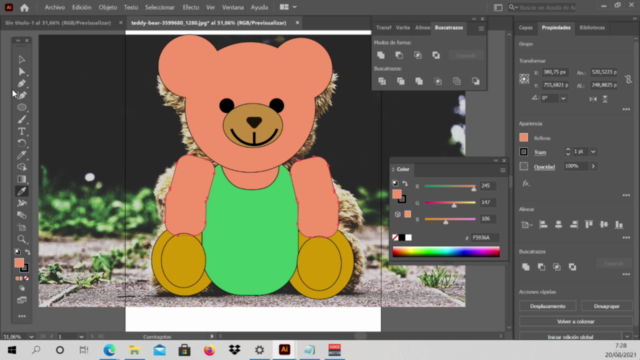Click the Iniciar edición global button
The width and height of the screenshot is (640, 360).
570,337
